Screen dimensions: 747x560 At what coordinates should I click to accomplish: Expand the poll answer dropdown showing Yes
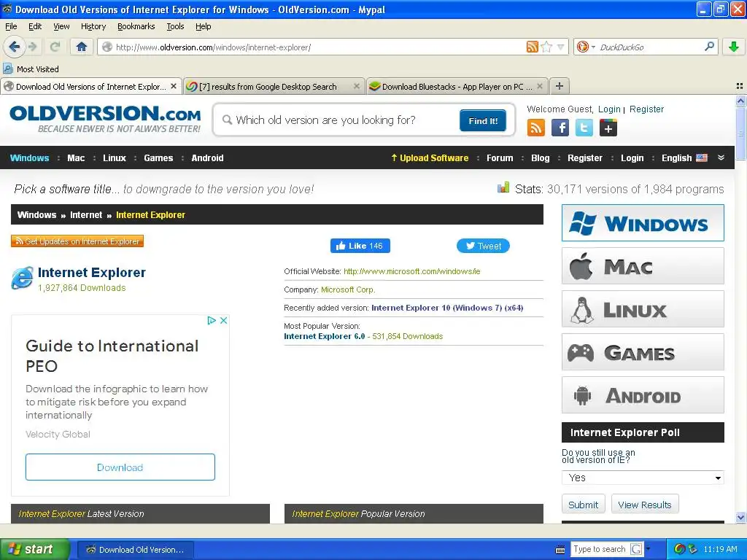click(643, 478)
